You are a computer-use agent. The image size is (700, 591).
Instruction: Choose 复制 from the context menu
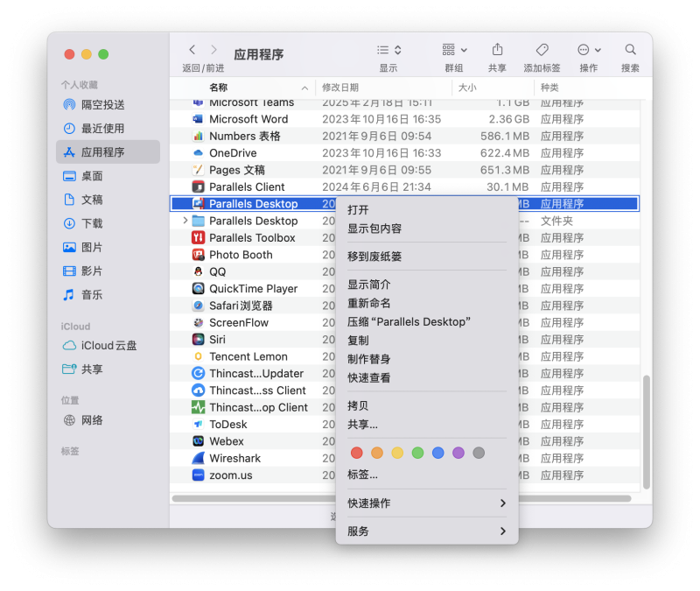click(x=427, y=341)
